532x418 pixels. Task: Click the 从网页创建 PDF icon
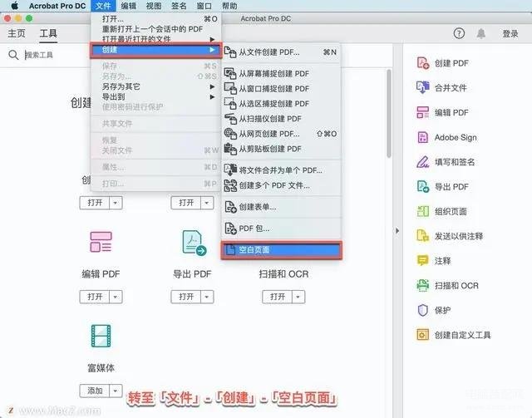click(x=230, y=133)
